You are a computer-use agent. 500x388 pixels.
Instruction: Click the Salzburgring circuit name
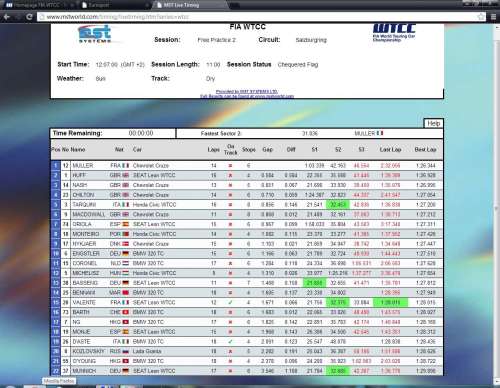(x=311, y=40)
